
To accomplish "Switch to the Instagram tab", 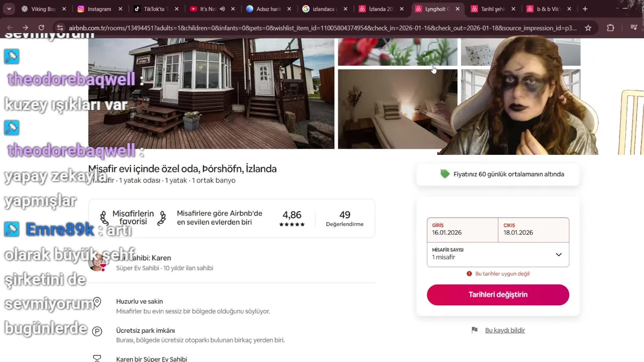I will (100, 9).
